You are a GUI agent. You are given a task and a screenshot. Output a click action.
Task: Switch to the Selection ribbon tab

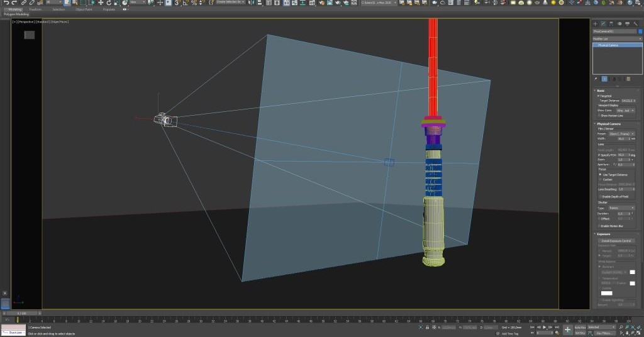[58, 9]
